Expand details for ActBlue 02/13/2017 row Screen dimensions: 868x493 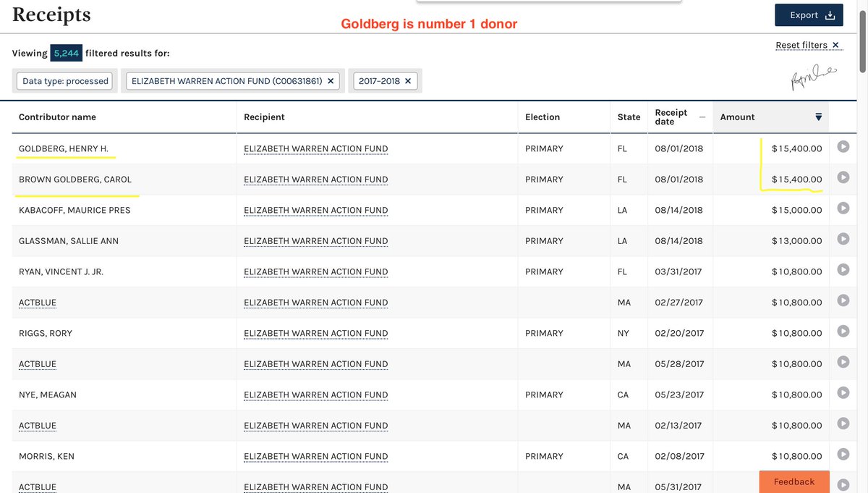pos(843,424)
